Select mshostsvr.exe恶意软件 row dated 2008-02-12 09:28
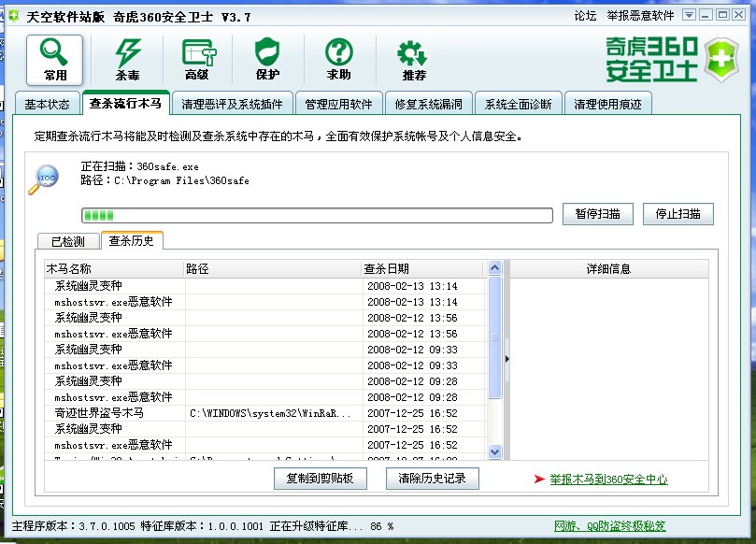756x544 pixels. [x=264, y=397]
